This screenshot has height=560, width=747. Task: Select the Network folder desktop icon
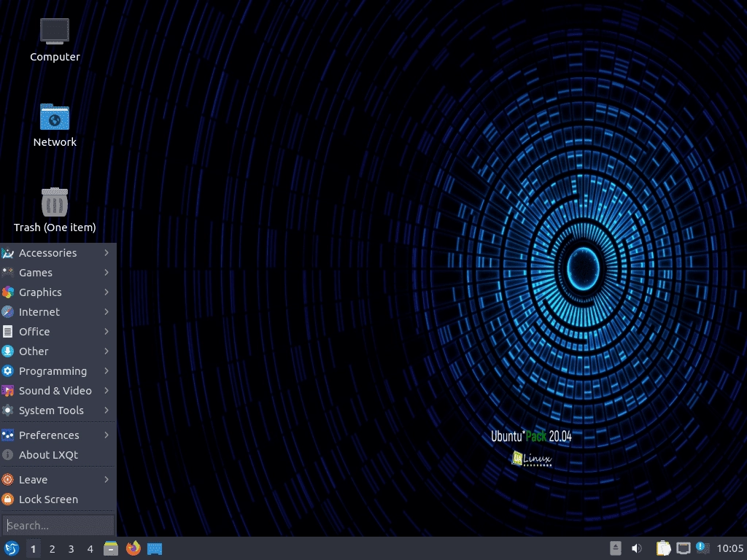[x=55, y=125]
